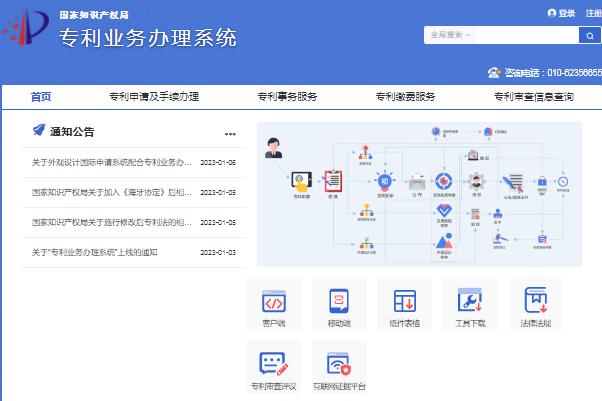Click the gray printer 公布 icon

[417, 182]
